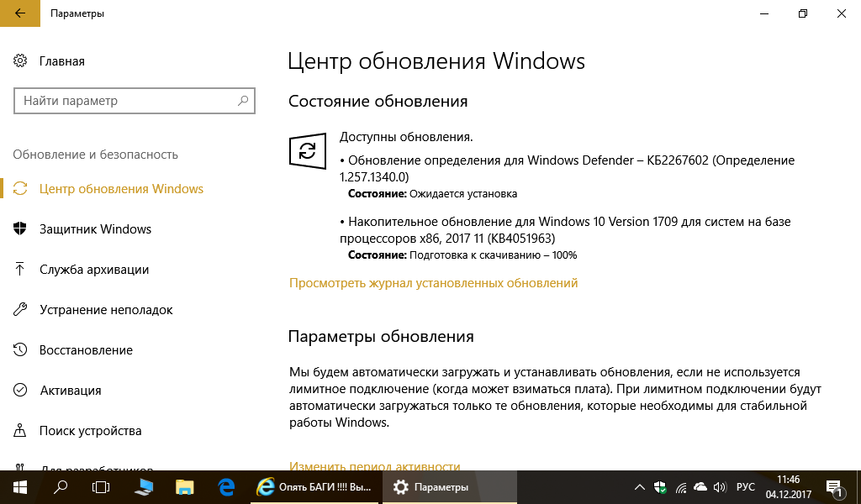Screen dimensions: 861x504
Task: Click the update status sync icon
Action: (x=308, y=151)
